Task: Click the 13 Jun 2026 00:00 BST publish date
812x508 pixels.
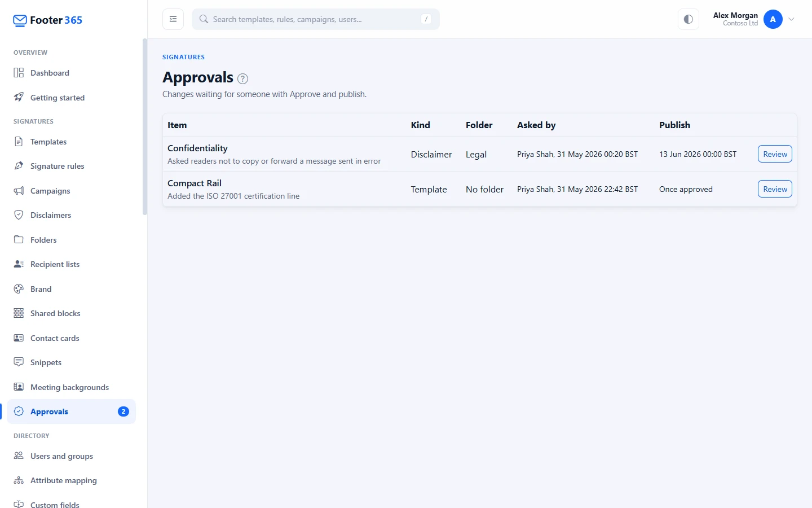Action: [698, 154]
